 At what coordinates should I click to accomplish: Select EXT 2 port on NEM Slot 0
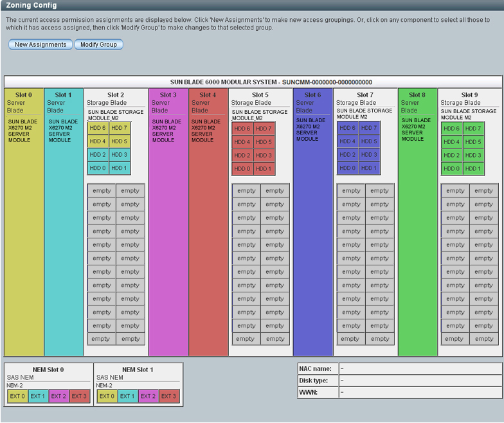59,396
